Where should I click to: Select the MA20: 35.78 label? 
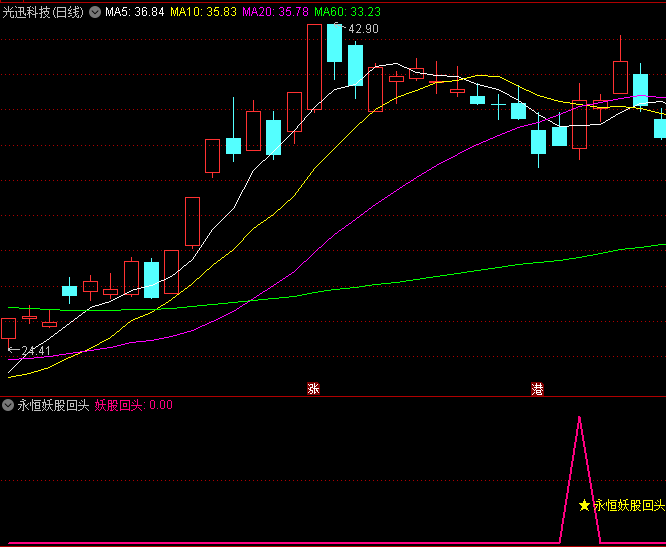coord(275,12)
